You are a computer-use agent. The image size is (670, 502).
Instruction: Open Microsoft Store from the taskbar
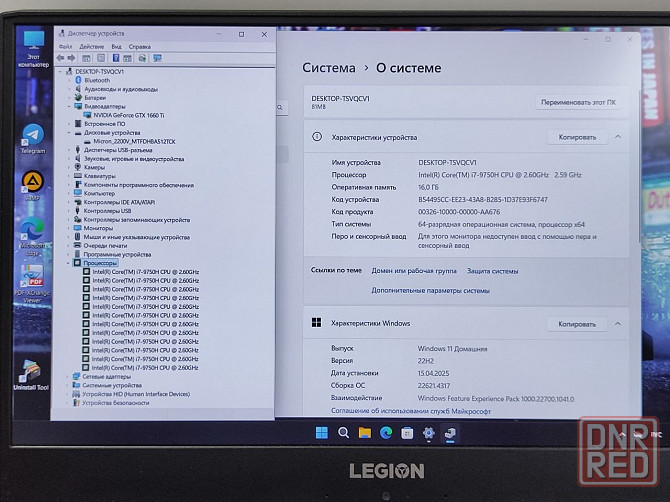(x=407, y=433)
